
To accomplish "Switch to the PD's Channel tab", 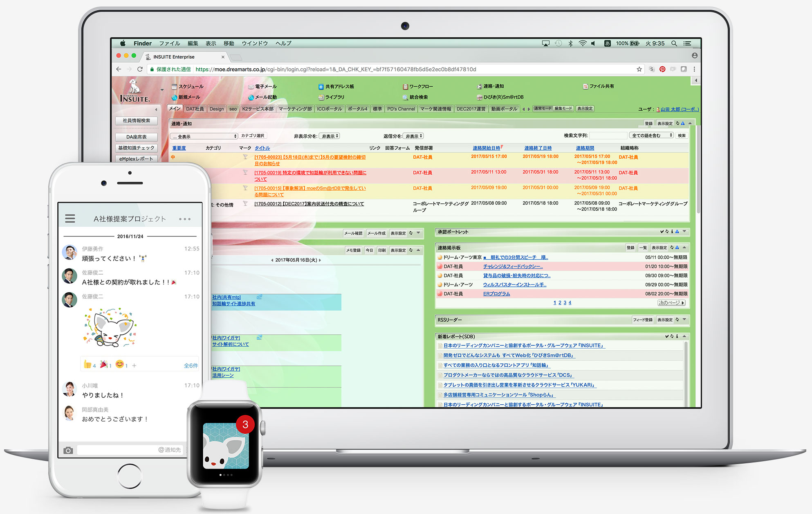I will click(x=401, y=109).
